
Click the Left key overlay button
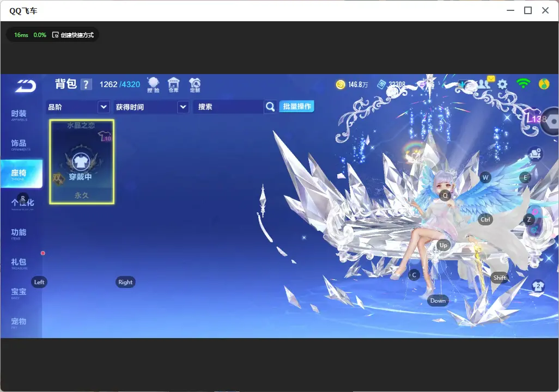pyautogui.click(x=39, y=282)
